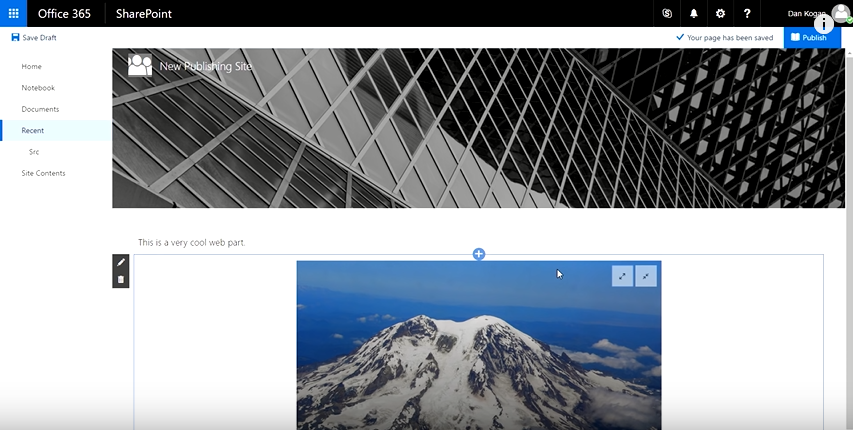Open Notebook in left navigation
Image resolution: width=853 pixels, height=430 pixels.
(x=38, y=88)
